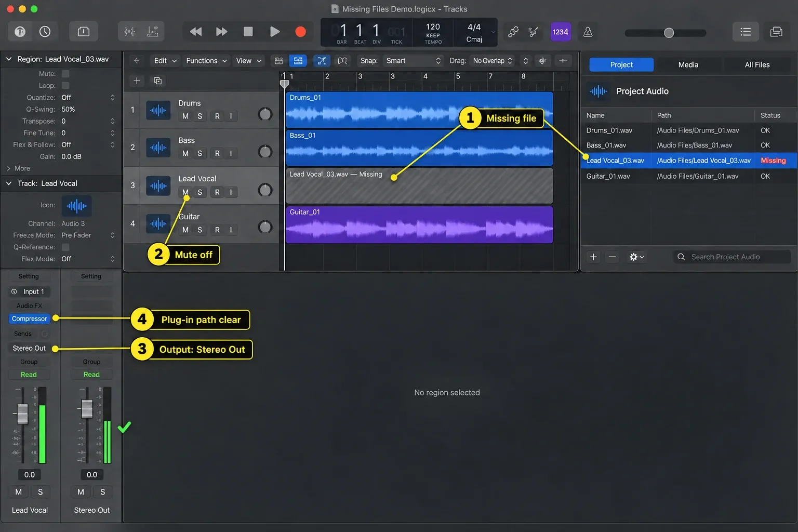Mute the Drums track
Image resolution: width=798 pixels, height=532 pixels.
[185, 116]
